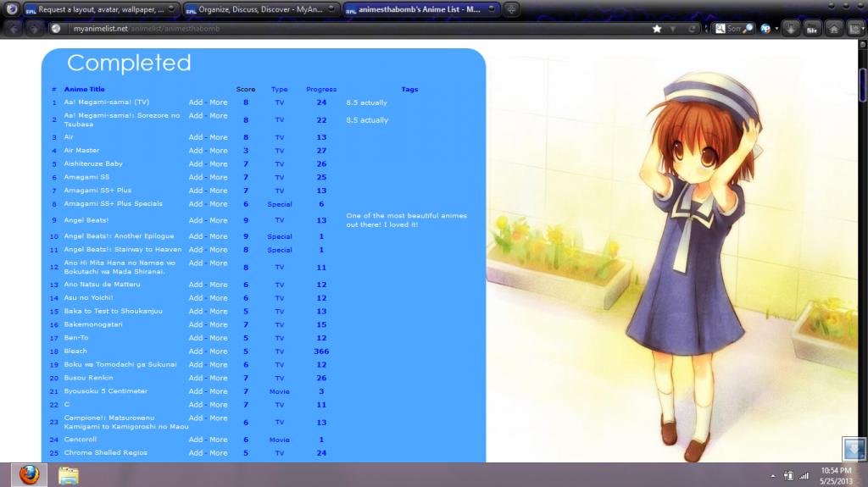Screen dimensions: 868x487
Task: Open the Downloads arrow toolbar button
Action: point(791,28)
